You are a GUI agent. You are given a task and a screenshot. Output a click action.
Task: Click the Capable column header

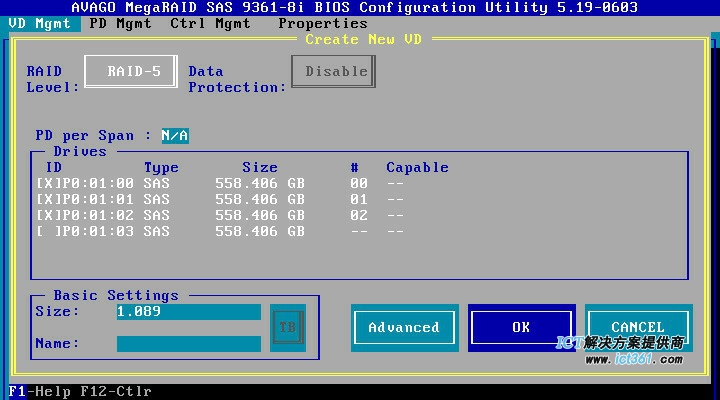(417, 168)
